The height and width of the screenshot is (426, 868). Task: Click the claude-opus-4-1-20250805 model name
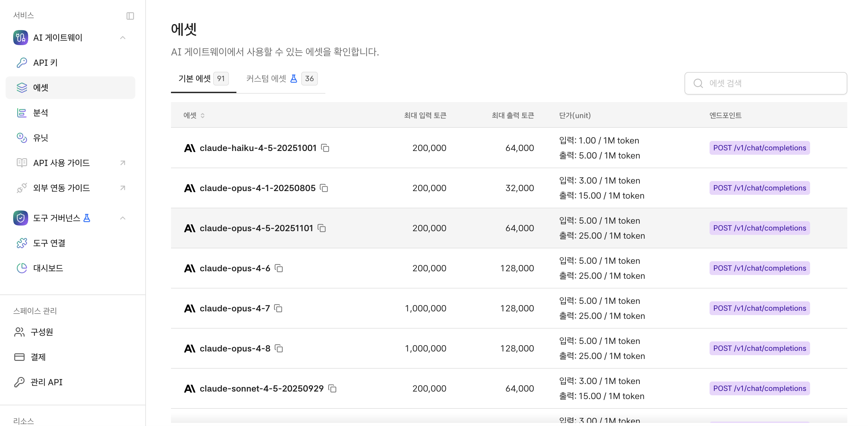click(257, 188)
